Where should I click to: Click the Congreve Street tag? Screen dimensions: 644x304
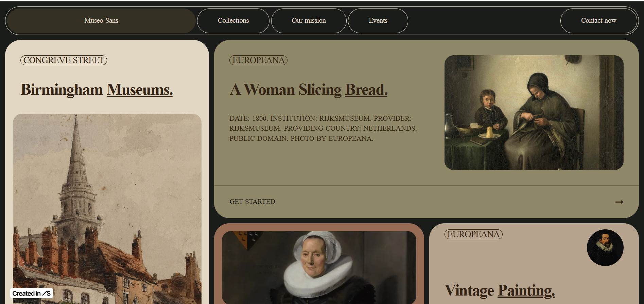click(64, 60)
